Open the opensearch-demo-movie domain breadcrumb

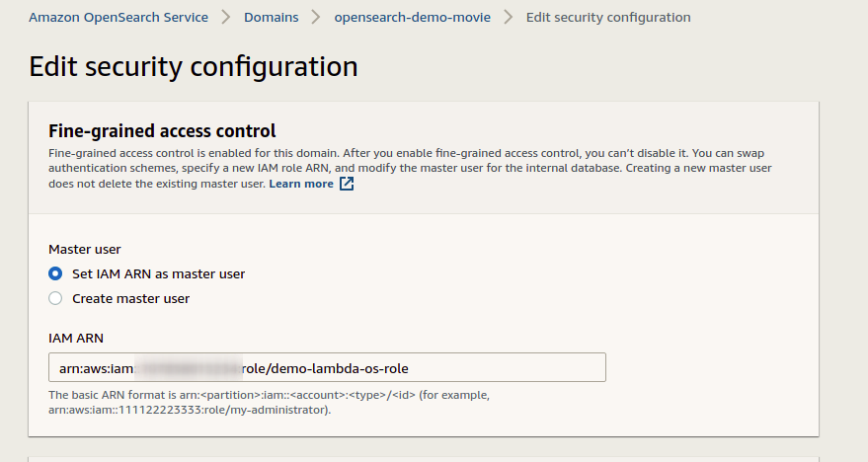(x=412, y=18)
